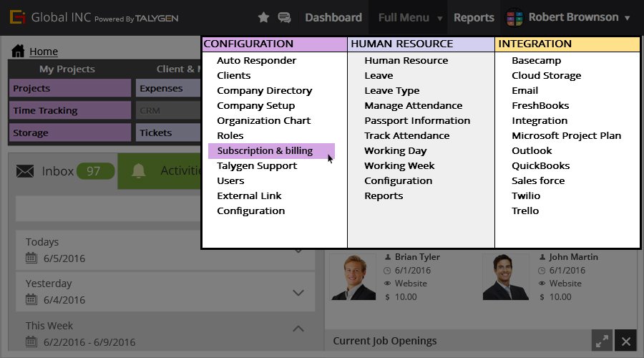Image resolution: width=644 pixels, height=358 pixels.
Task: Select Working Week entry
Action: 399,165
